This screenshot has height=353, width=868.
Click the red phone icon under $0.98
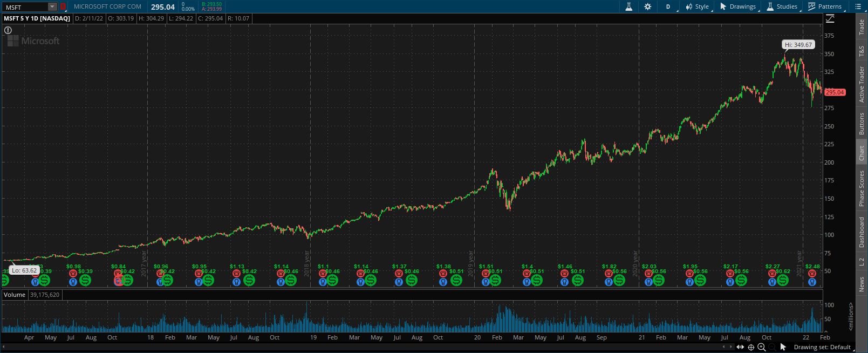(x=73, y=274)
